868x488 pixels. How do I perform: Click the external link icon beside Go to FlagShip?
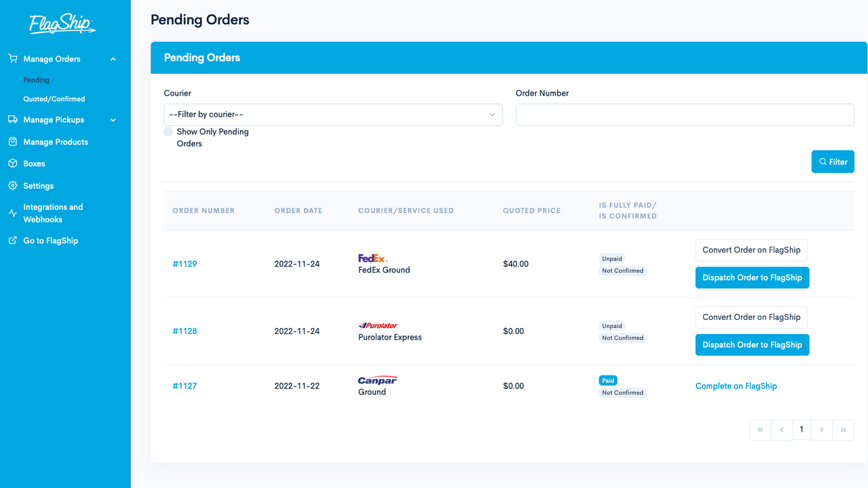pyautogui.click(x=12, y=241)
